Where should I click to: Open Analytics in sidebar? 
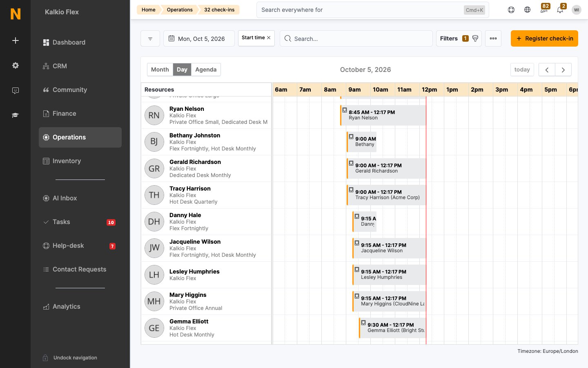pos(80,307)
